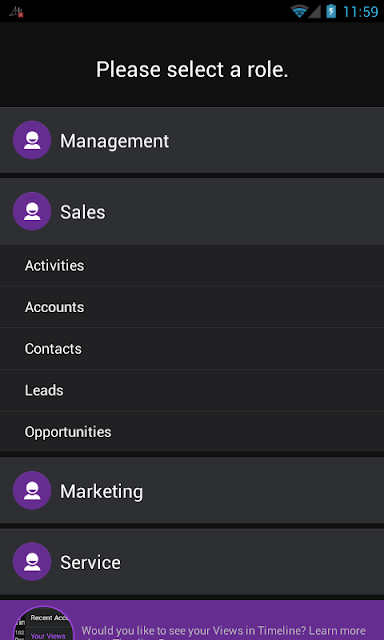This screenshot has width=384, height=640.
Task: Choose Leads from the Sales list
Action: coord(192,390)
